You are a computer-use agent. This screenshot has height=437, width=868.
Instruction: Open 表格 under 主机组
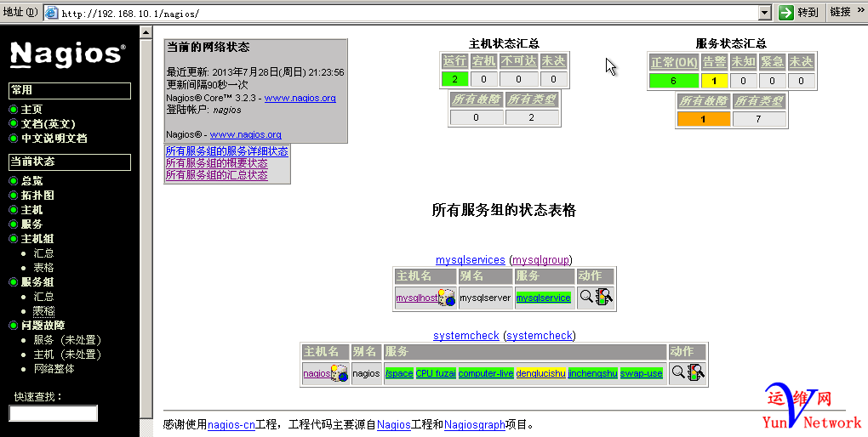[x=43, y=268]
